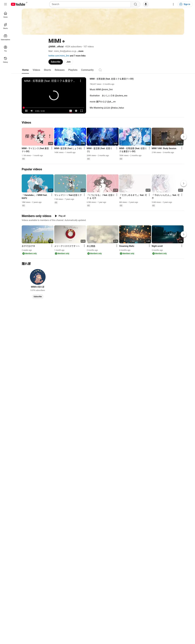
Task: Open the MIMIの隠れ家 channel avatar
Action: [38, 277]
